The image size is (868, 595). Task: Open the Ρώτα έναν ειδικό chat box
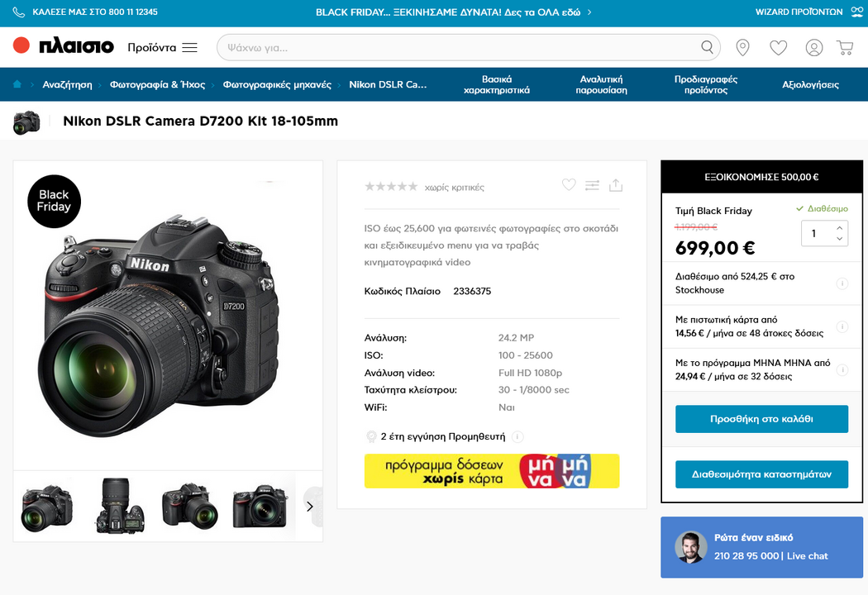pyautogui.click(x=761, y=547)
